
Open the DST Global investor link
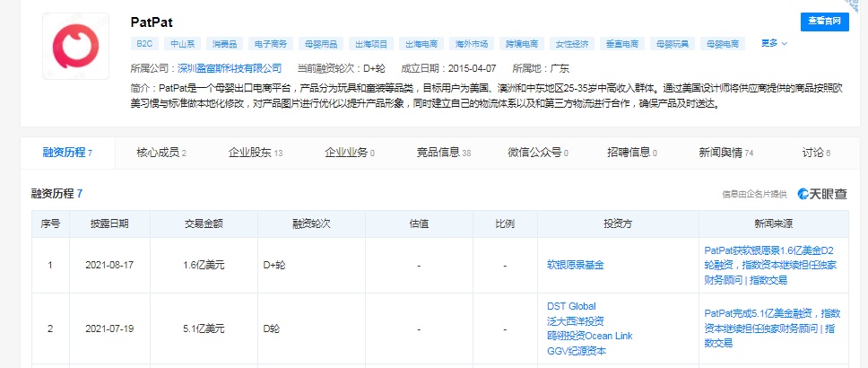[571, 306]
